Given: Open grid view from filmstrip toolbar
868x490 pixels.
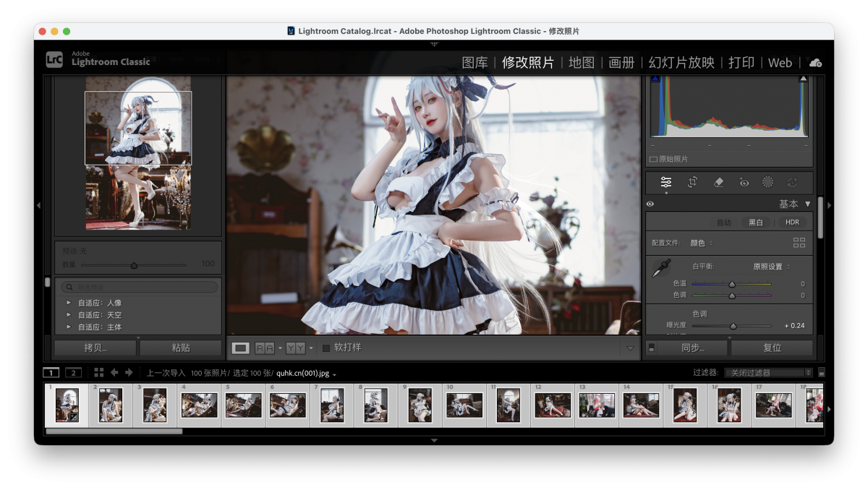Looking at the screenshot, I should [98, 372].
